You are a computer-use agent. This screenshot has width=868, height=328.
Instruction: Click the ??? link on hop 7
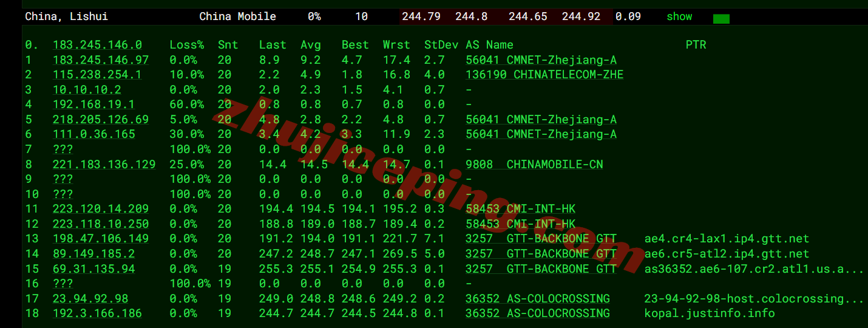point(63,149)
